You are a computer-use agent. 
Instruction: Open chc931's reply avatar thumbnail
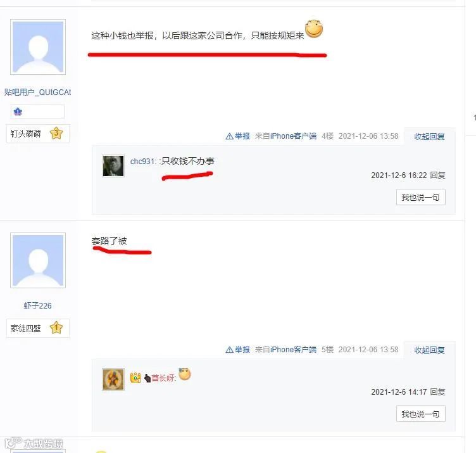[113, 166]
